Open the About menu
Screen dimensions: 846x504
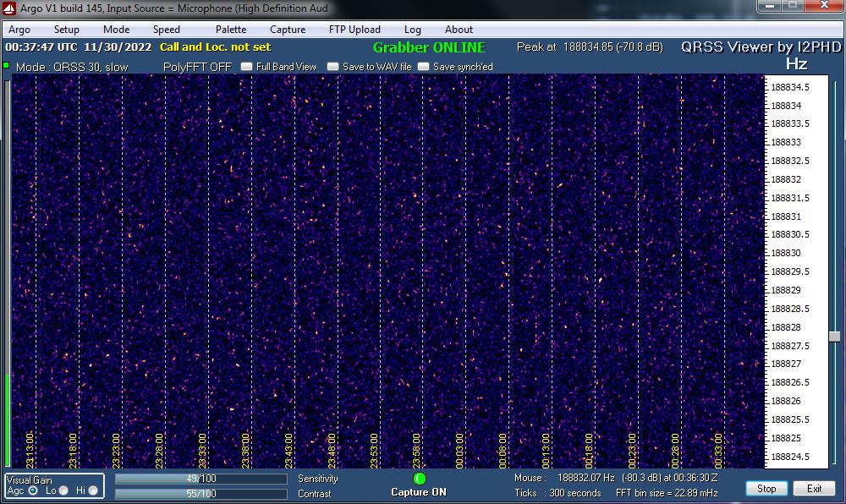pos(459,30)
